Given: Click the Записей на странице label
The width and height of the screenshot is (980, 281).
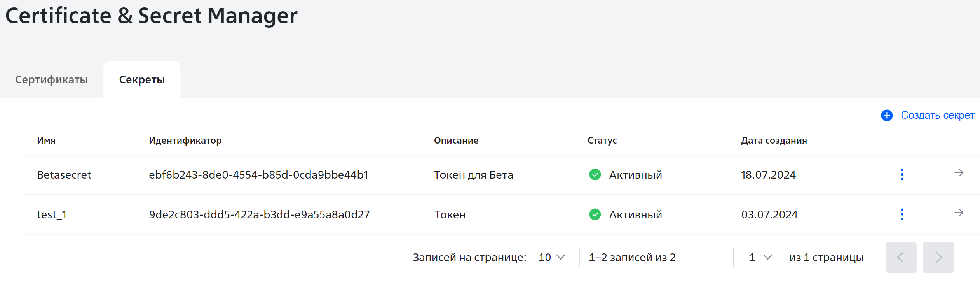Looking at the screenshot, I should (x=469, y=257).
